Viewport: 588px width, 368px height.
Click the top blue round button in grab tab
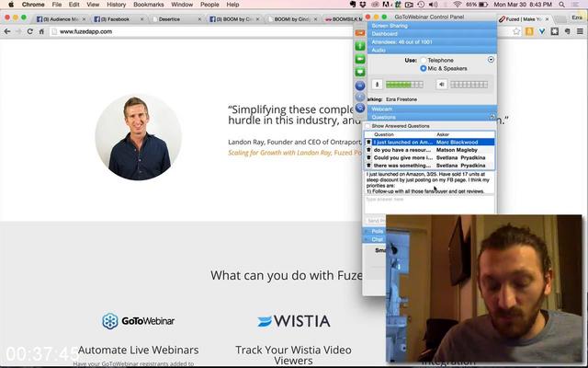pos(360,86)
